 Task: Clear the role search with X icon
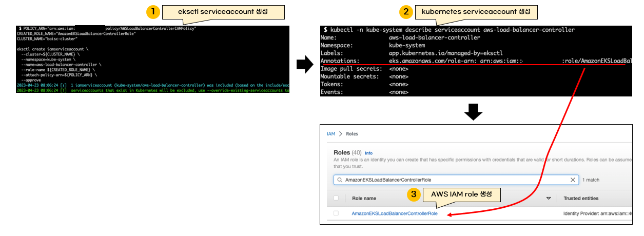pyautogui.click(x=573, y=180)
